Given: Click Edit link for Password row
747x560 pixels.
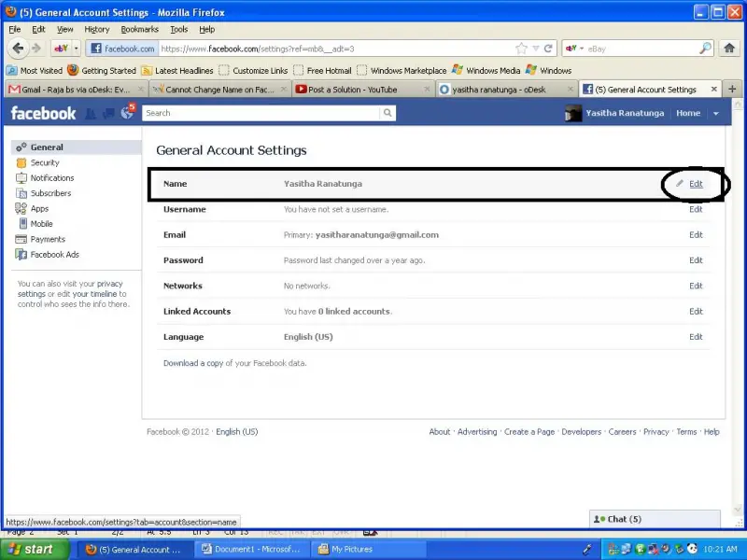Looking at the screenshot, I should click(x=696, y=260).
